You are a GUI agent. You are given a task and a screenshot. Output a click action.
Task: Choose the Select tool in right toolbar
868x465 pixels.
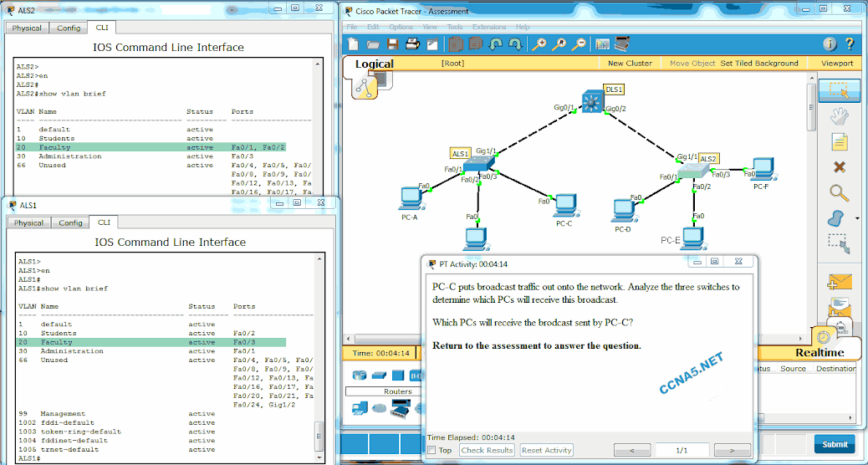click(x=840, y=92)
